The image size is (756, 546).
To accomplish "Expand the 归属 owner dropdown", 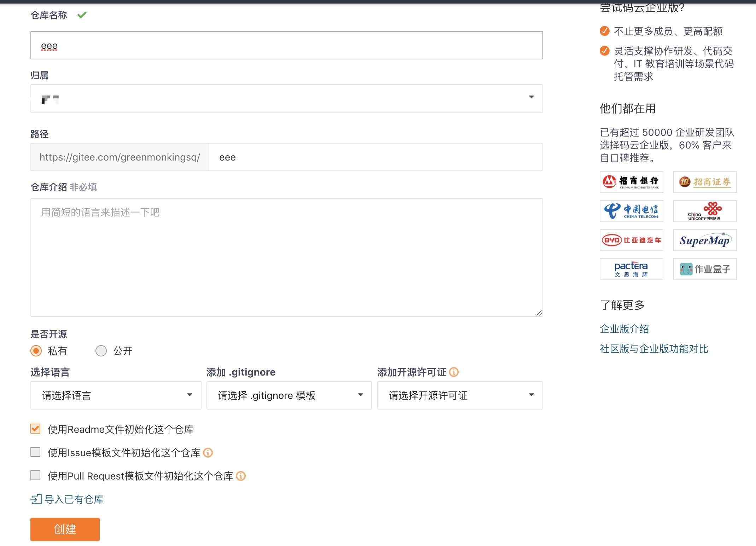I will (x=286, y=99).
